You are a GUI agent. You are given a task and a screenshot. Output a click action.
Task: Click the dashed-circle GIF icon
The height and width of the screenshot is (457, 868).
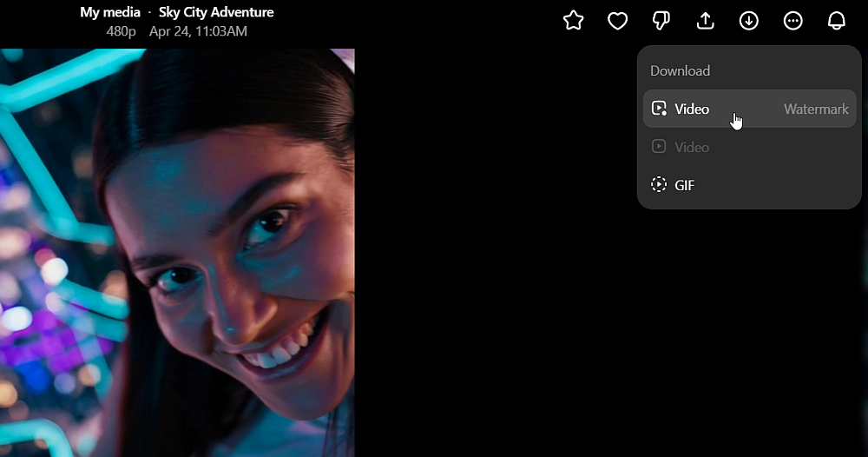(x=659, y=185)
